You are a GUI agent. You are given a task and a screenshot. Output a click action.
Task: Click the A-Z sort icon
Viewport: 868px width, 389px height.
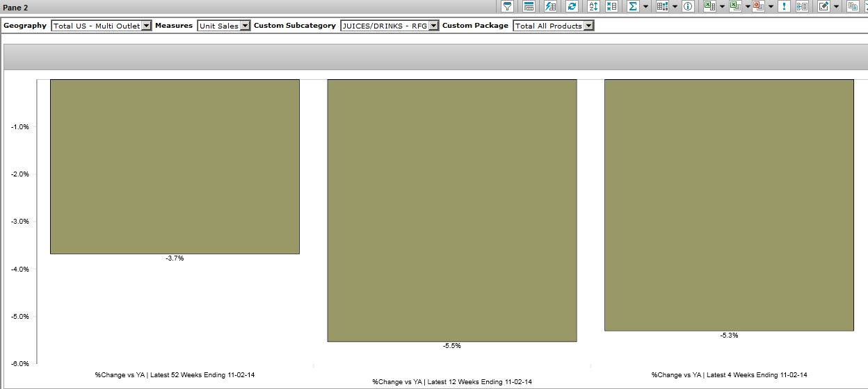[593, 6]
